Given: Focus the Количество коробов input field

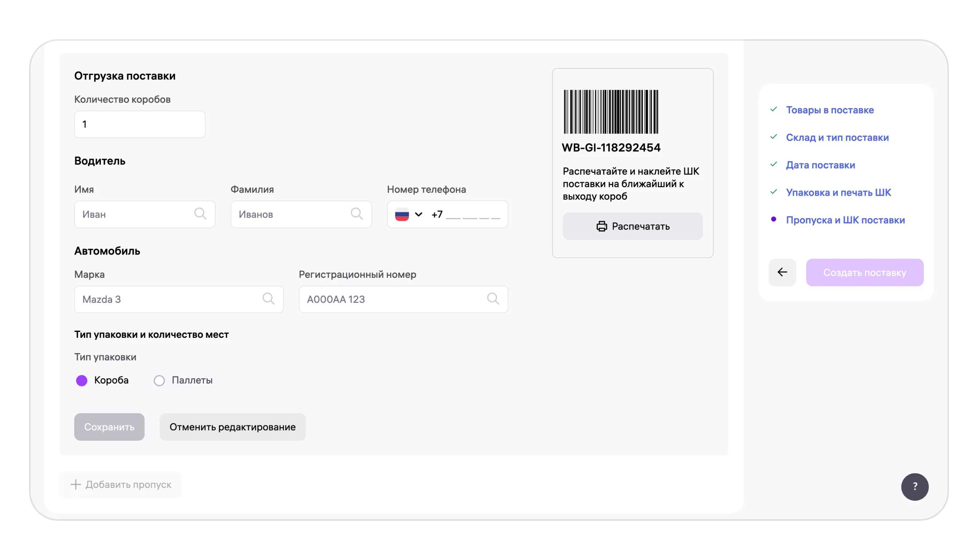Looking at the screenshot, I should pyautogui.click(x=140, y=124).
